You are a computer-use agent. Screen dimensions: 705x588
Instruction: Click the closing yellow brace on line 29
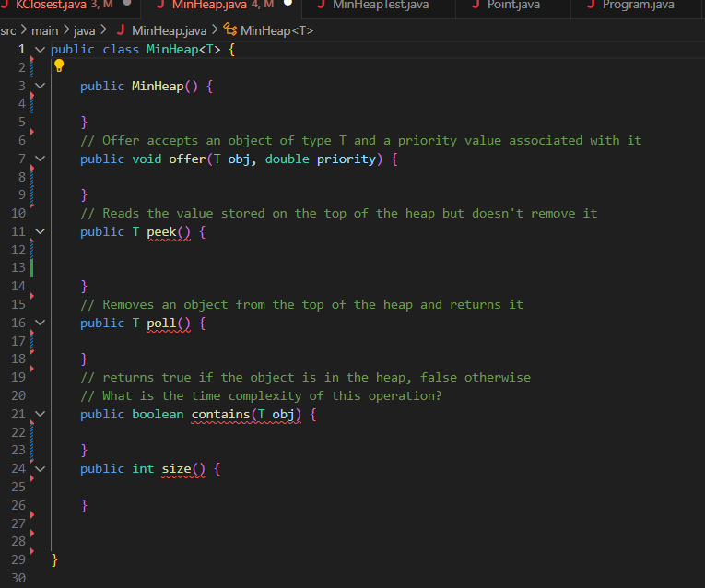[x=54, y=560]
